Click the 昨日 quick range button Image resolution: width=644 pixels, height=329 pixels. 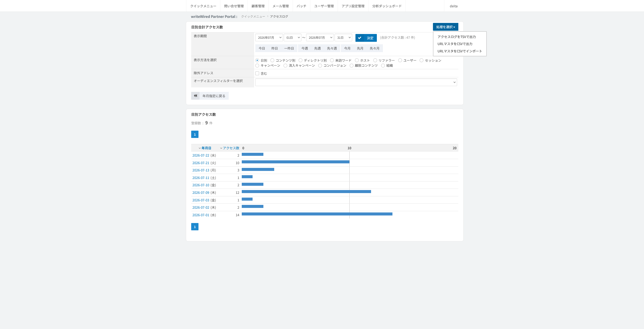pos(275,48)
